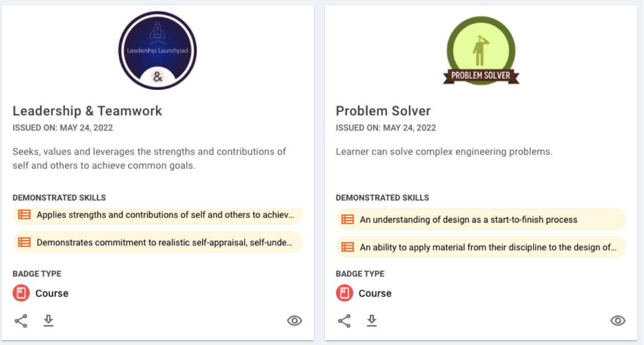This screenshot has width=644, height=345.
Task: Share the Problem Solver badge
Action: click(344, 321)
